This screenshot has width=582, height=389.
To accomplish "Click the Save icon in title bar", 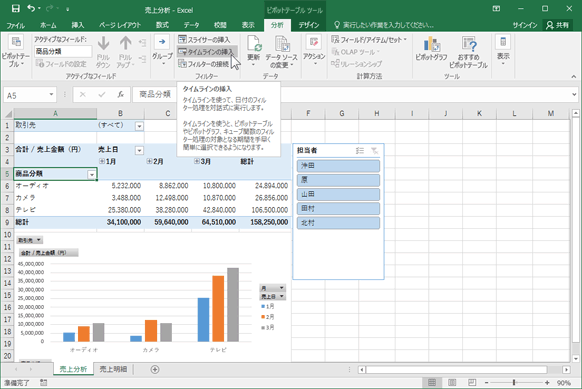I will (x=15, y=9).
